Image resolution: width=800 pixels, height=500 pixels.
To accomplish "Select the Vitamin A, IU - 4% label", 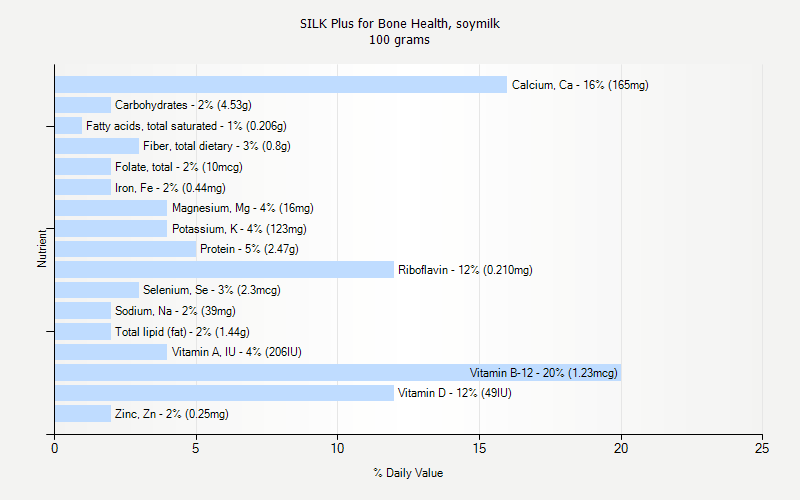I will 237,352.
